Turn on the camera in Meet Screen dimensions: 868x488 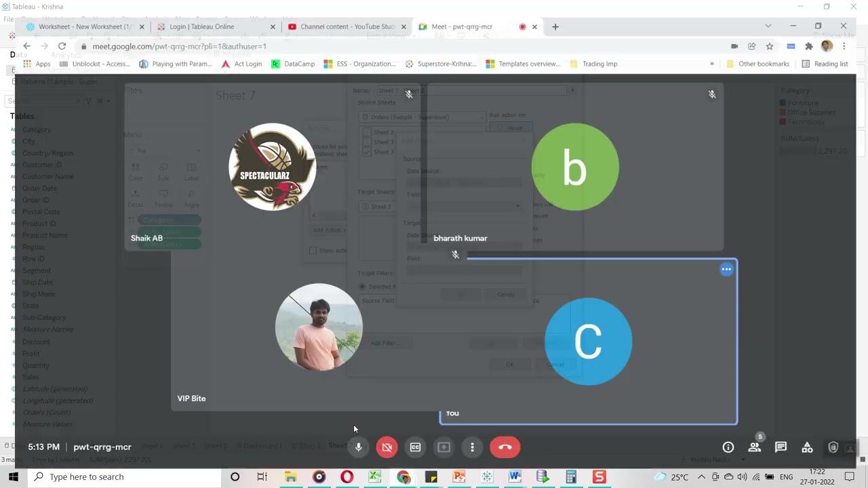coord(387,447)
